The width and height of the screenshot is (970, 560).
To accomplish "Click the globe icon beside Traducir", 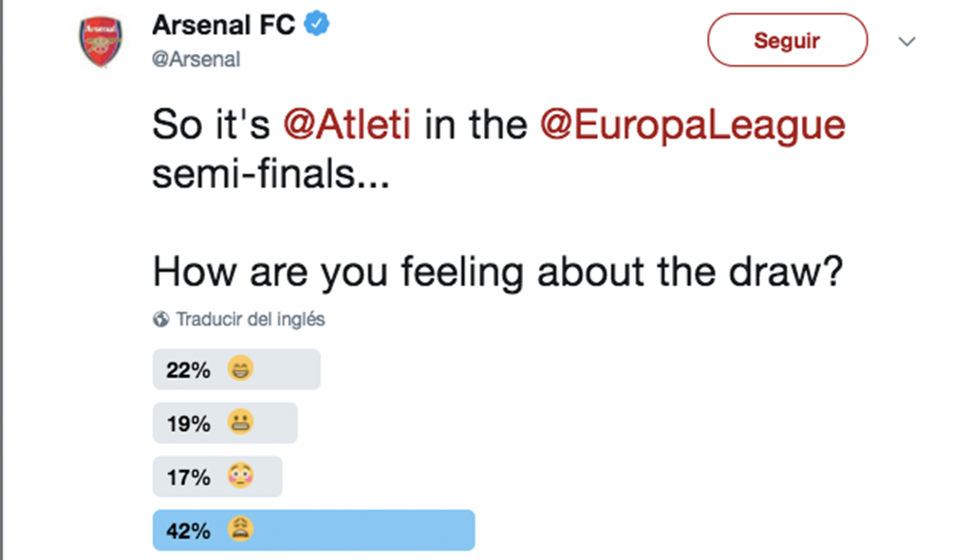I will [x=161, y=320].
